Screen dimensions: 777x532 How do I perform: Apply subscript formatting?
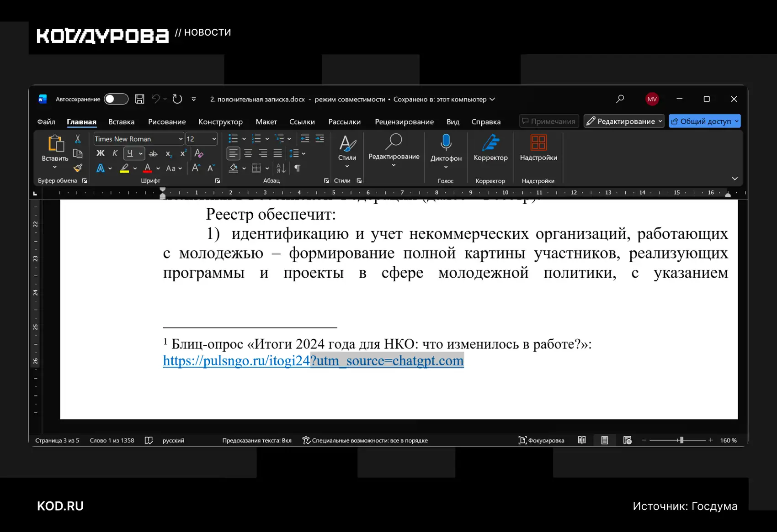click(x=169, y=154)
